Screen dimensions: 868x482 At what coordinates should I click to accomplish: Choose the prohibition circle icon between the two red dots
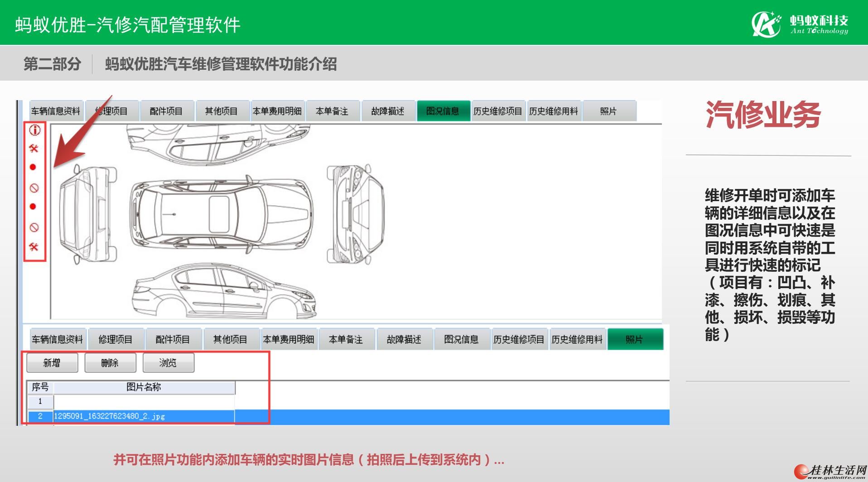point(34,188)
